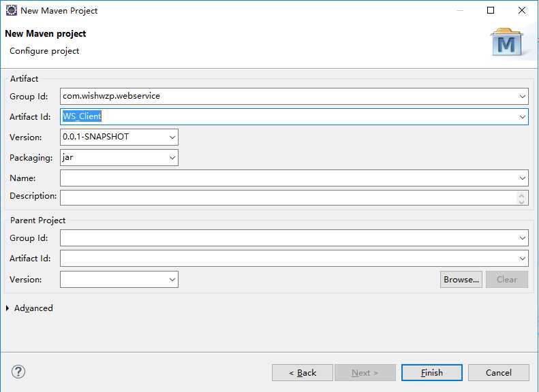Close the New Maven Project dialog
The width and height of the screenshot is (539, 392).
coord(522,10)
